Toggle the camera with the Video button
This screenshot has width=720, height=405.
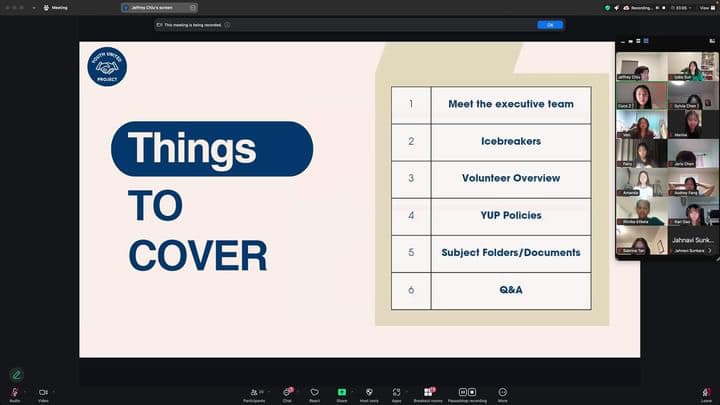pos(43,392)
